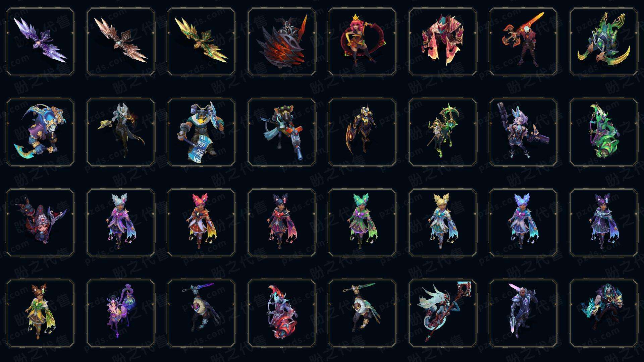Select the brown-haired yellow-green fox-eared chroma
644x362 pixels.
(x=40, y=313)
